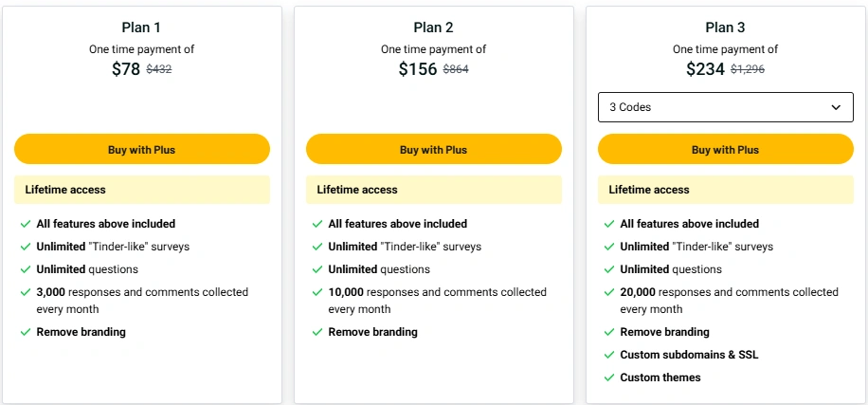The width and height of the screenshot is (868, 405).
Task: Click checkmark beside Custom themes
Action: click(609, 377)
